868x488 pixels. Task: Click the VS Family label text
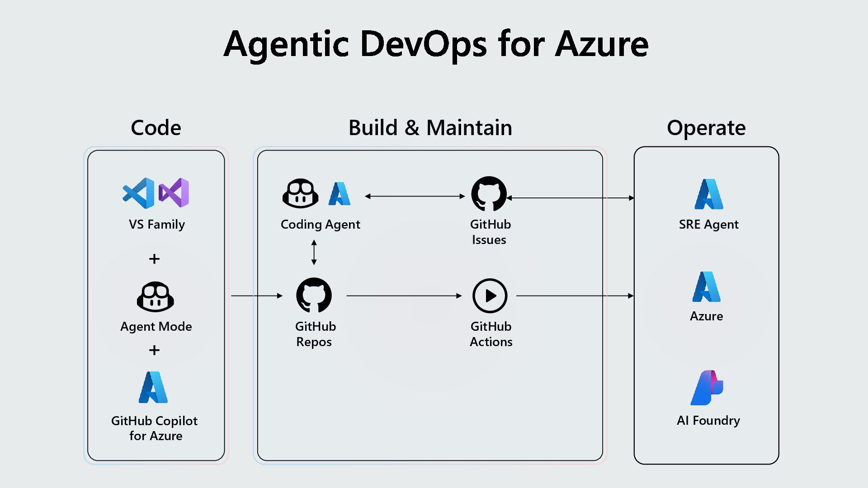156,224
